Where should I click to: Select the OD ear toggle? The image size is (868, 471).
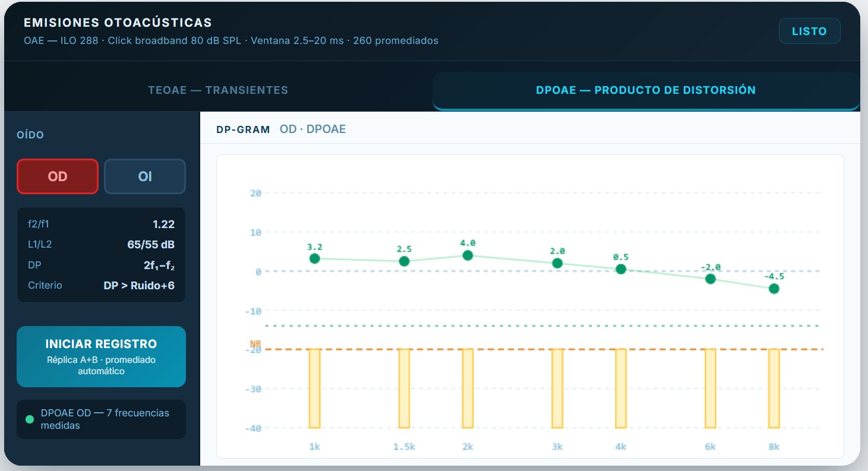point(57,176)
